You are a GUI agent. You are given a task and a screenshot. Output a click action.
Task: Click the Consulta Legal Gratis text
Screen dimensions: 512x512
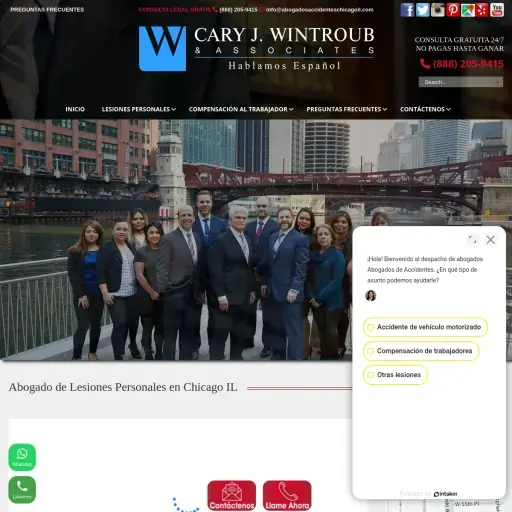point(175,10)
